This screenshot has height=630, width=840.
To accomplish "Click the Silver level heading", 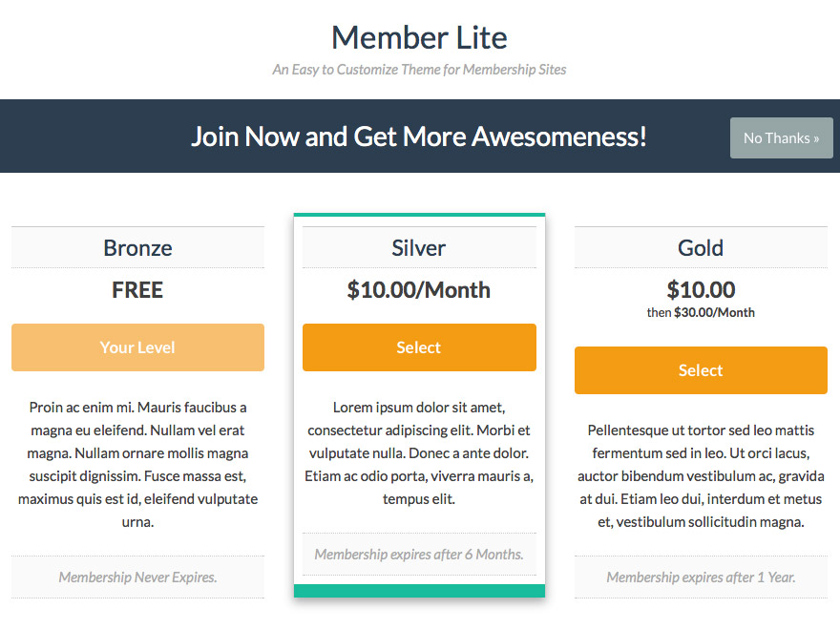I will (x=418, y=247).
